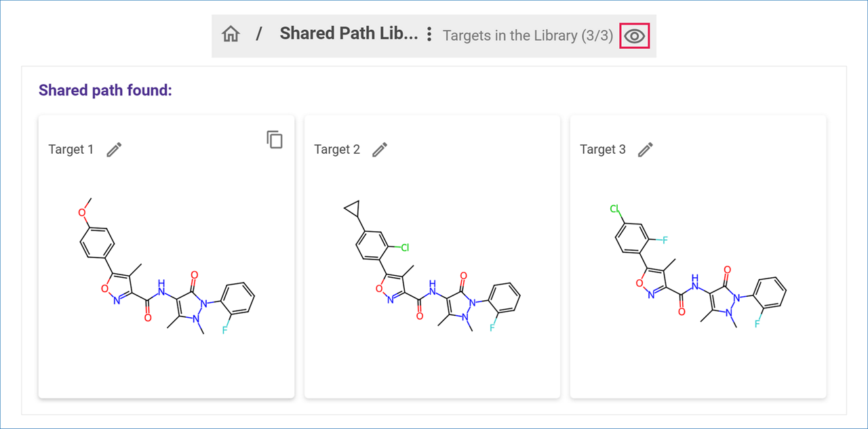This screenshot has height=429, width=868.
Task: Click the methoxy oxygen in Target 1 structure
Action: click(82, 213)
